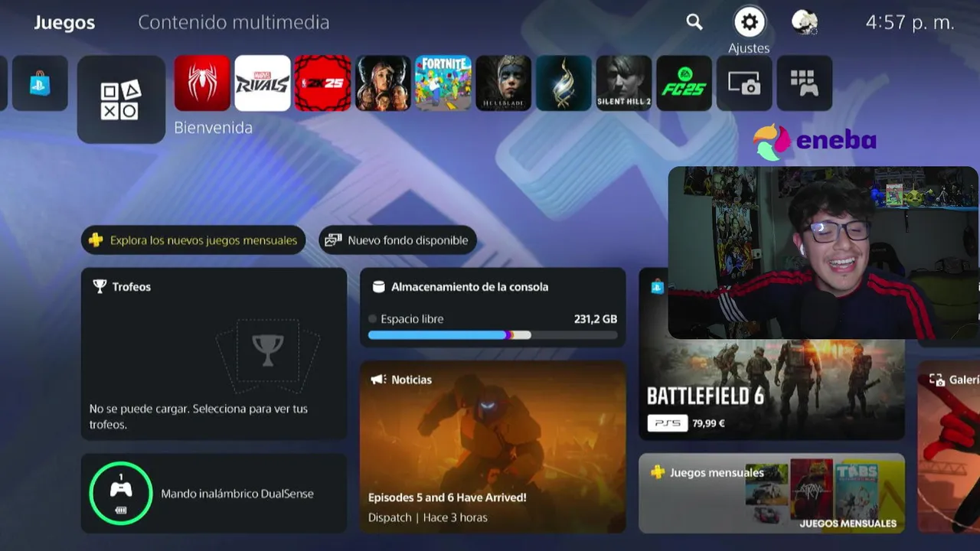Open the Juegos mensuales card
The width and height of the screenshot is (980, 551).
pyautogui.click(x=772, y=494)
